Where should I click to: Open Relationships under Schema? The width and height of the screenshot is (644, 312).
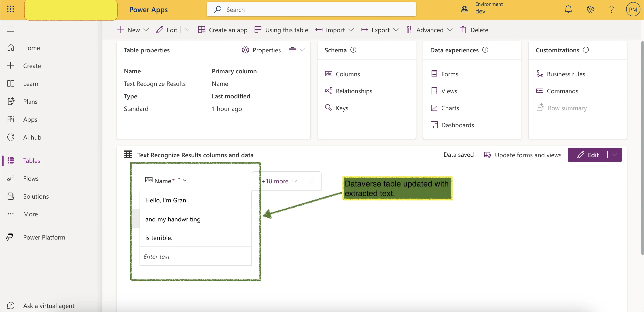pyautogui.click(x=349, y=91)
